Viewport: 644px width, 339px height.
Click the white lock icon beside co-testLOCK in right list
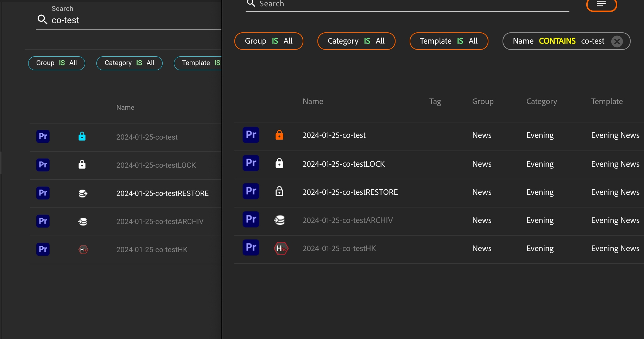pyautogui.click(x=279, y=163)
